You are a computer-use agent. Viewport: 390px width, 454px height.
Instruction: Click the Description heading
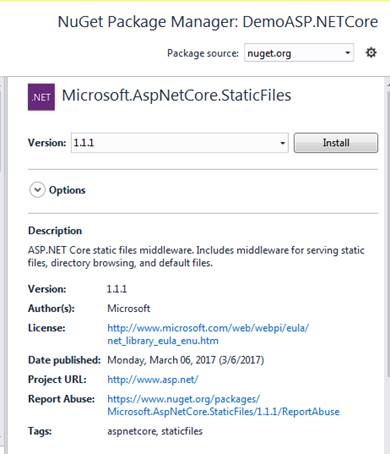55,231
